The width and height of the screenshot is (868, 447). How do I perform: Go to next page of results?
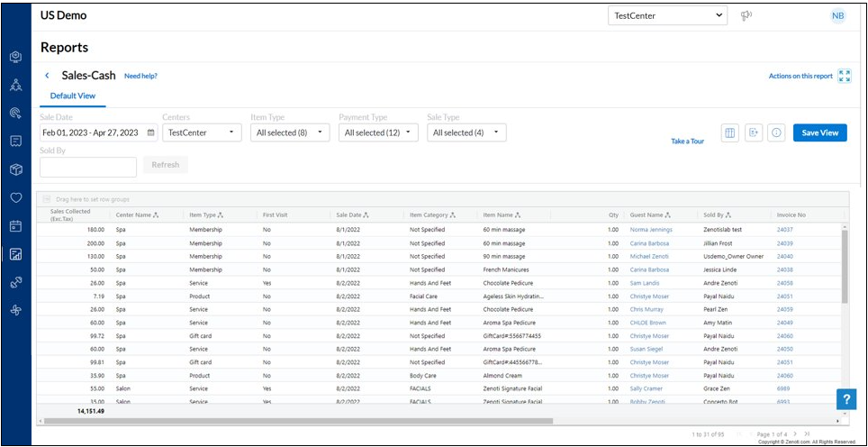tap(795, 433)
